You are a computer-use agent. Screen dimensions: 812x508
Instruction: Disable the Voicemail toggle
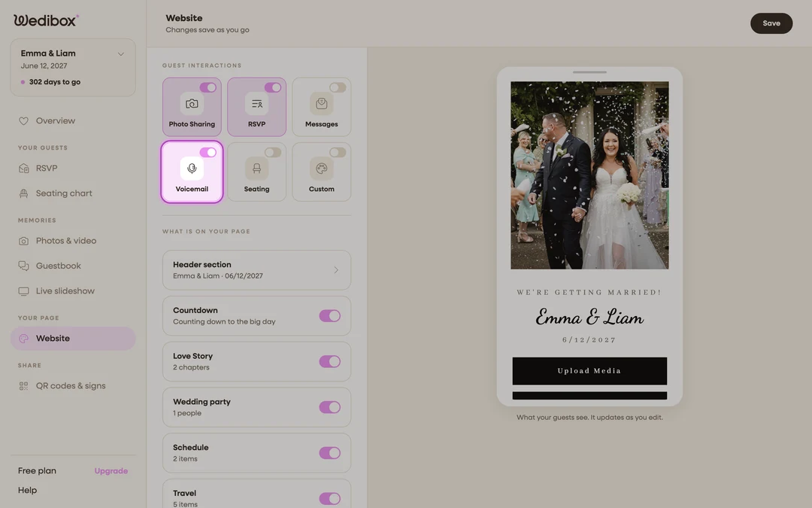click(x=208, y=152)
